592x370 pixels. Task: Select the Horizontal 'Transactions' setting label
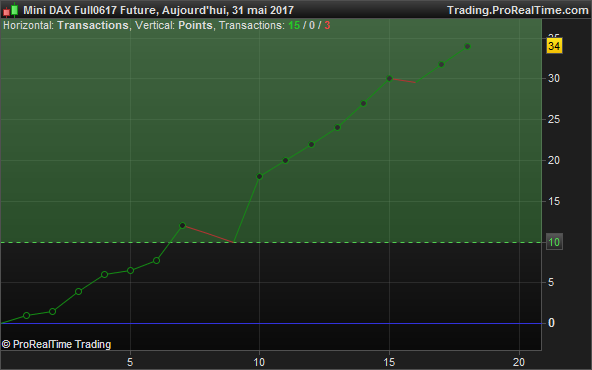93,25
